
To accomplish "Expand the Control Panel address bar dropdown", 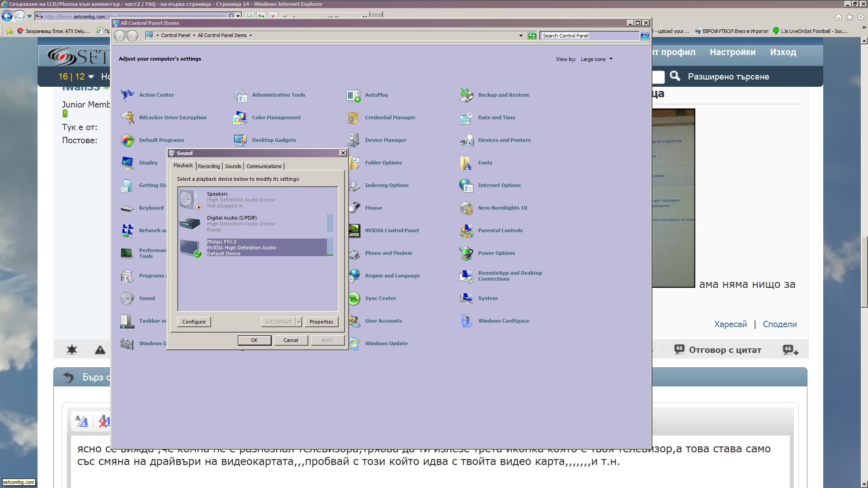I will pyautogui.click(x=520, y=35).
